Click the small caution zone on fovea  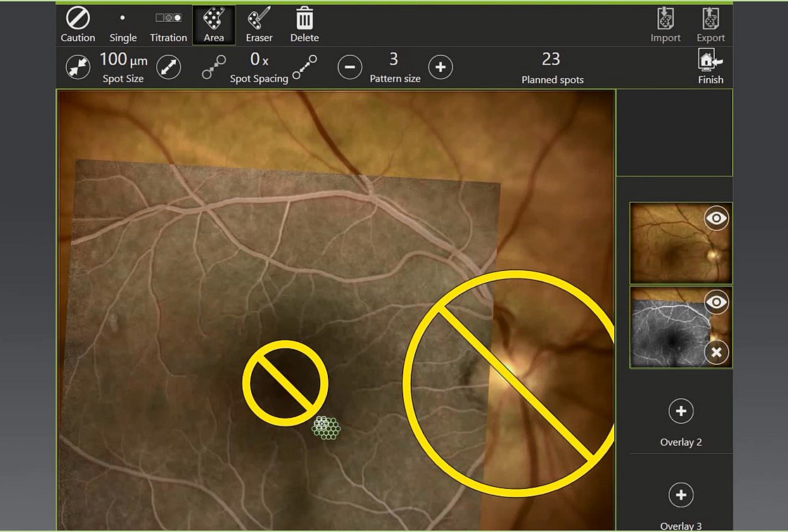(x=285, y=383)
